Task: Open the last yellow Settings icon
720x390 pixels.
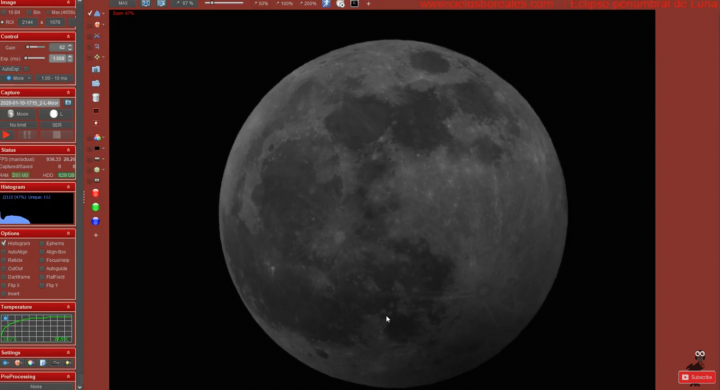Action: tap(68, 363)
